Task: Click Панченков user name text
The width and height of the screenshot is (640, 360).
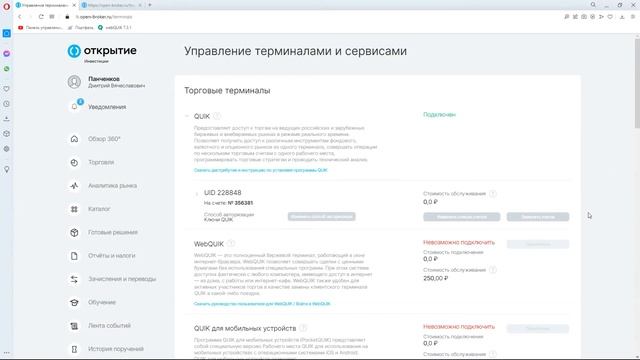Action: [104, 79]
